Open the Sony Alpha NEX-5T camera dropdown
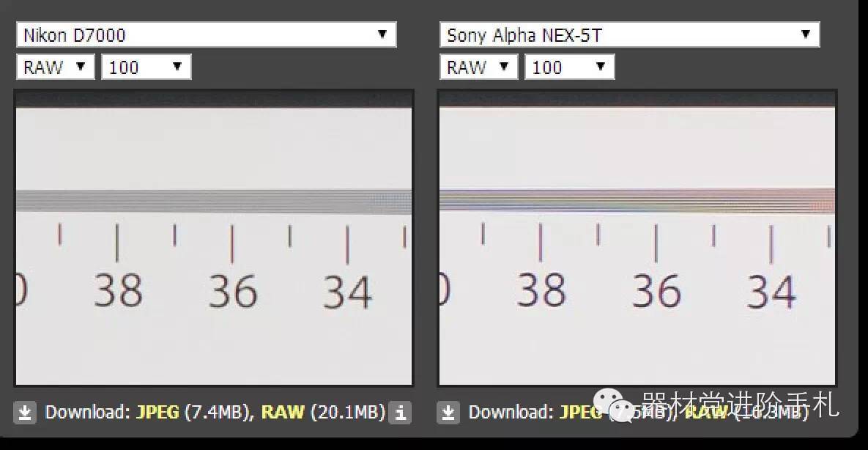 (629, 34)
